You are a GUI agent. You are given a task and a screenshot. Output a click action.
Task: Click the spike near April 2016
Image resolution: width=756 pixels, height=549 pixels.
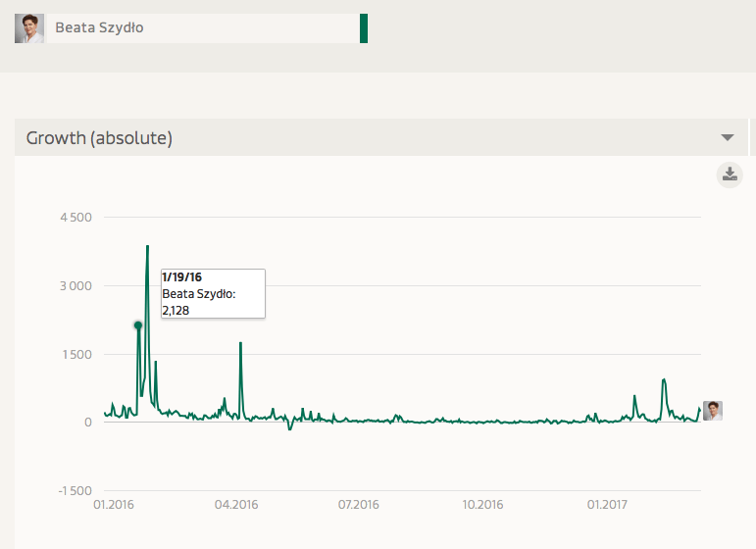point(240,343)
